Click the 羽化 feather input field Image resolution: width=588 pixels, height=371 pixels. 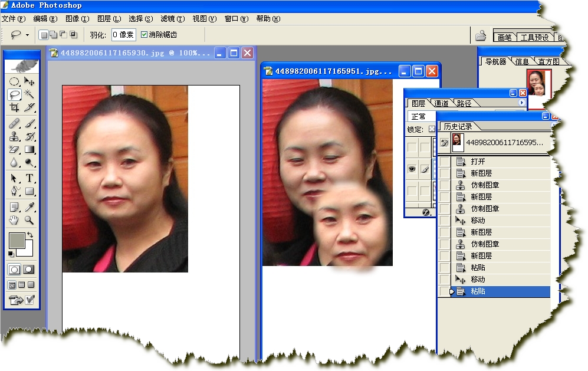tap(123, 35)
